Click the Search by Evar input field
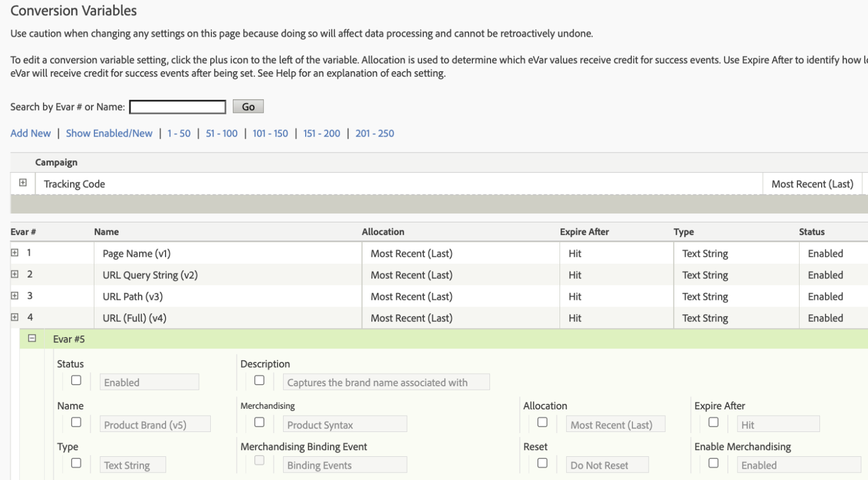 pyautogui.click(x=177, y=107)
